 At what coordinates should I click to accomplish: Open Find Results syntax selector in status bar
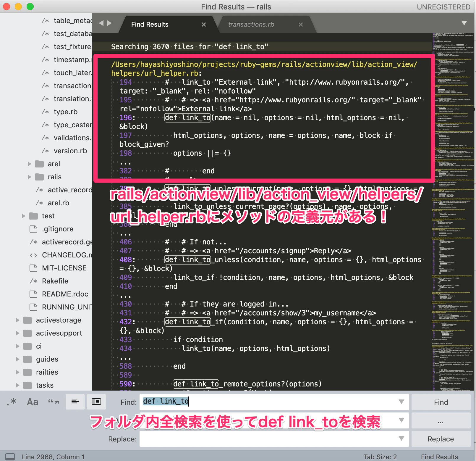coord(439,457)
